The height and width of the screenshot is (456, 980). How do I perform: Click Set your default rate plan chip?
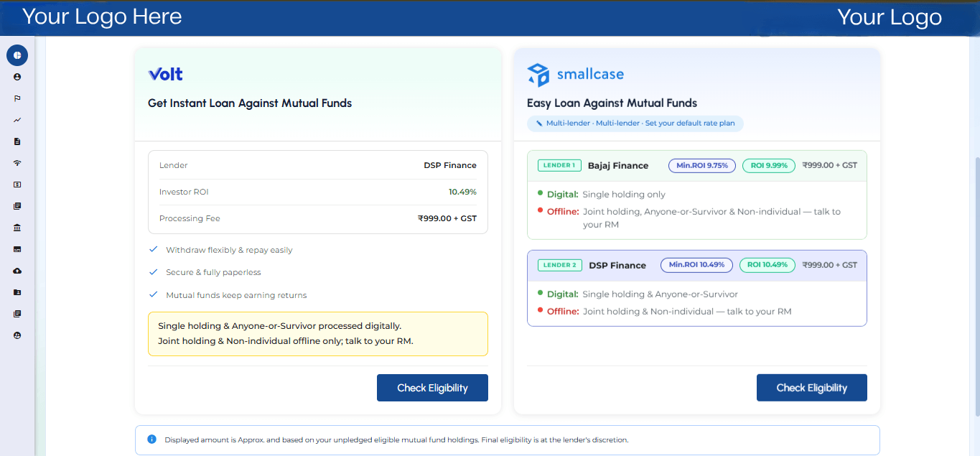pos(635,124)
